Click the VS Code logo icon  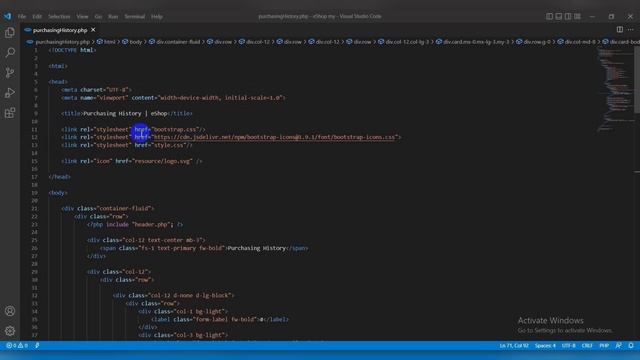tap(8, 16)
